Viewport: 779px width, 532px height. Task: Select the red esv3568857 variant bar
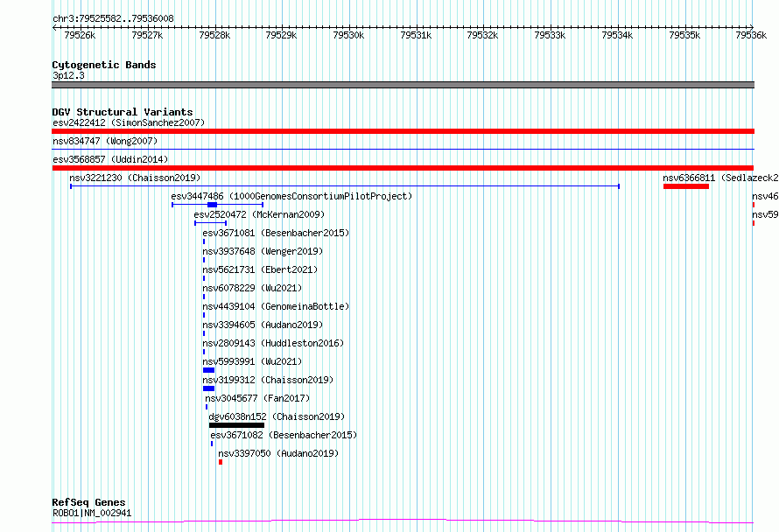[403, 168]
